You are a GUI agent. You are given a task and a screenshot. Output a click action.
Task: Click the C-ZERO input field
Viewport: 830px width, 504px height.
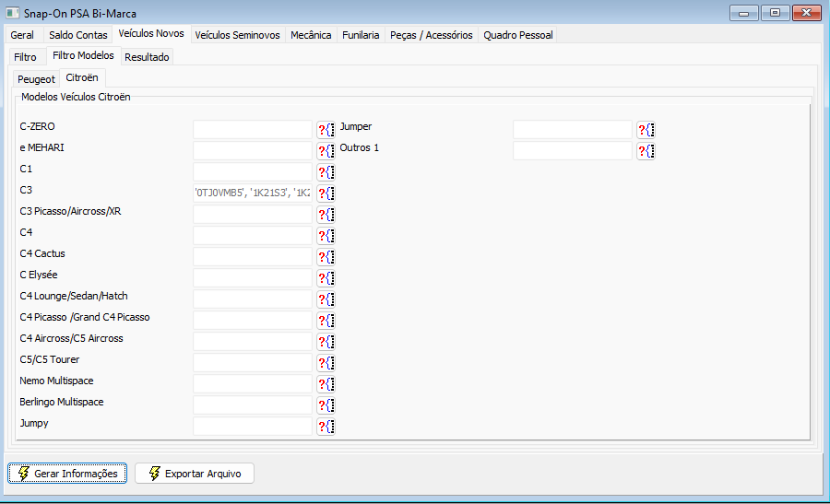click(253, 130)
